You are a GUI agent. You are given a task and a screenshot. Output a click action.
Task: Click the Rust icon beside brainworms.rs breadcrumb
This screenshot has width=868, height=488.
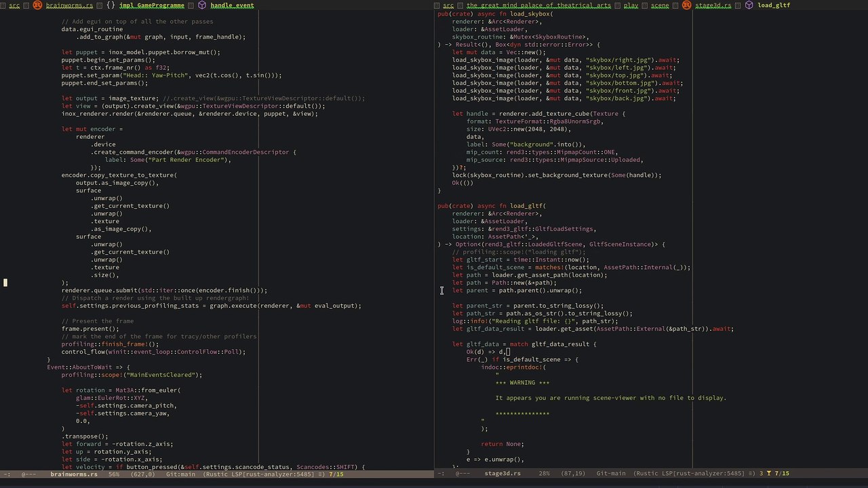pos(38,5)
